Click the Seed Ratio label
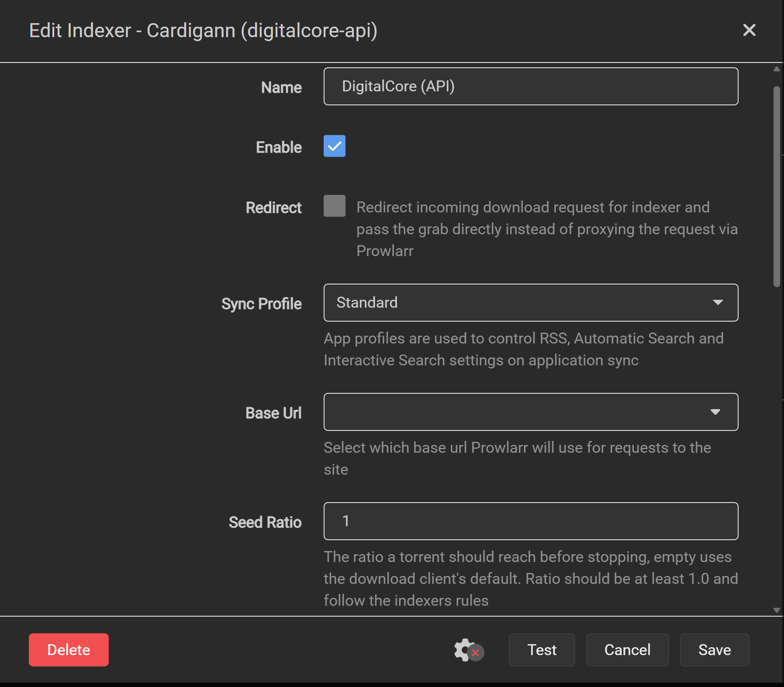 pyautogui.click(x=265, y=522)
